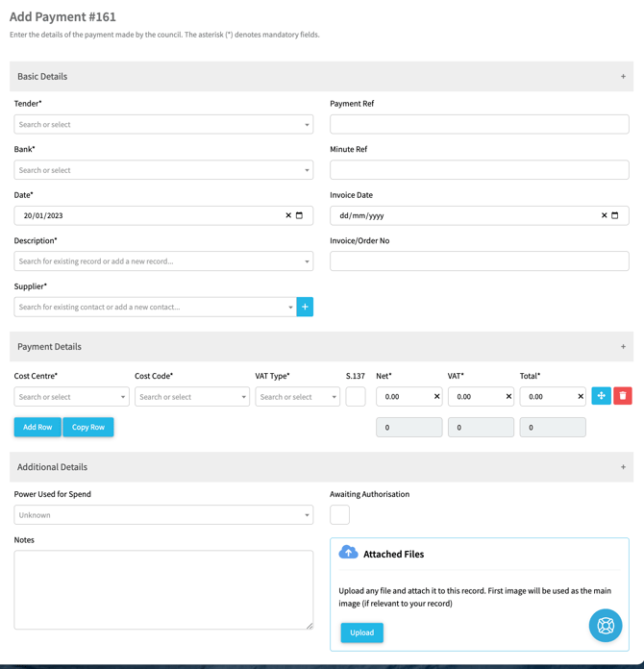The width and height of the screenshot is (644, 669).
Task: Click the VAT amount input field
Action: [481, 396]
